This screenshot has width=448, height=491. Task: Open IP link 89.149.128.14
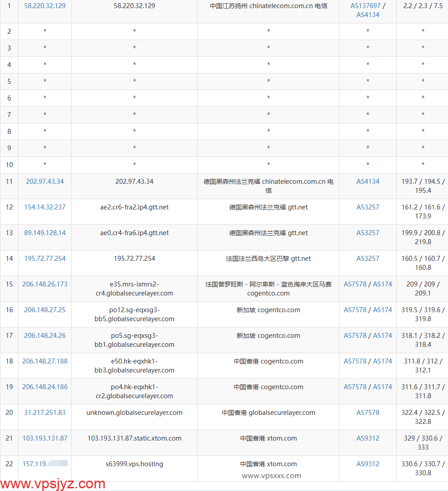point(45,233)
